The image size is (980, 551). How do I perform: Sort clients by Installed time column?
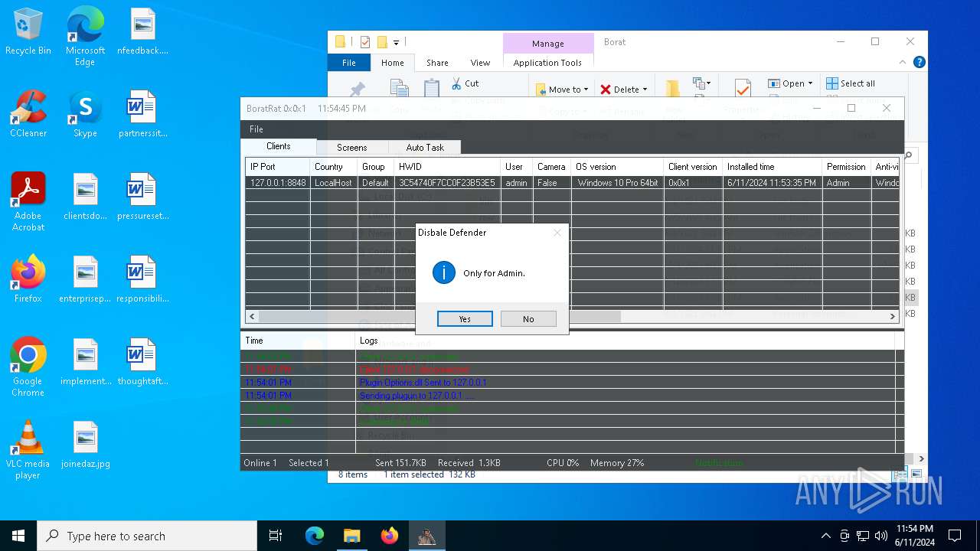click(772, 167)
